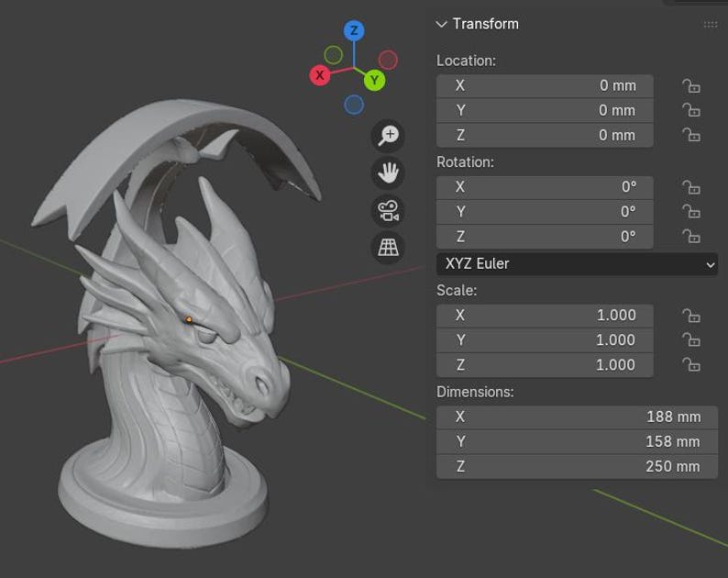Viewport: 728px width, 578px height.
Task: Click the green Y axis gizmo handle
Action: click(374, 81)
